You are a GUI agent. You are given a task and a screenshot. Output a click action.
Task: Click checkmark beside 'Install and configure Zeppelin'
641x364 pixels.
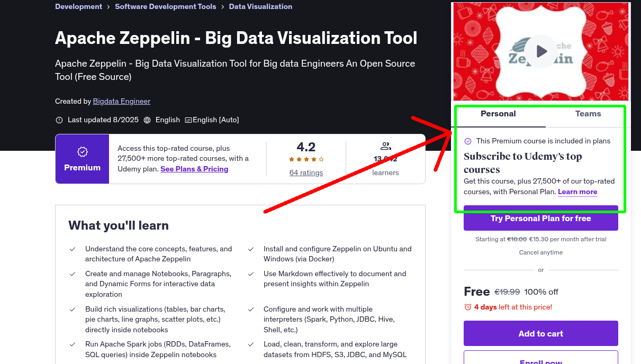tap(251, 249)
